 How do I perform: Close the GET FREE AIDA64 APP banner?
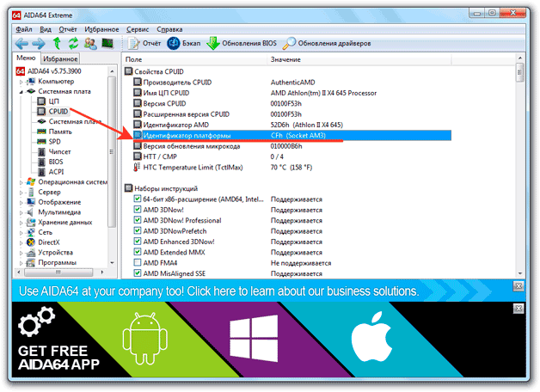[519, 309]
